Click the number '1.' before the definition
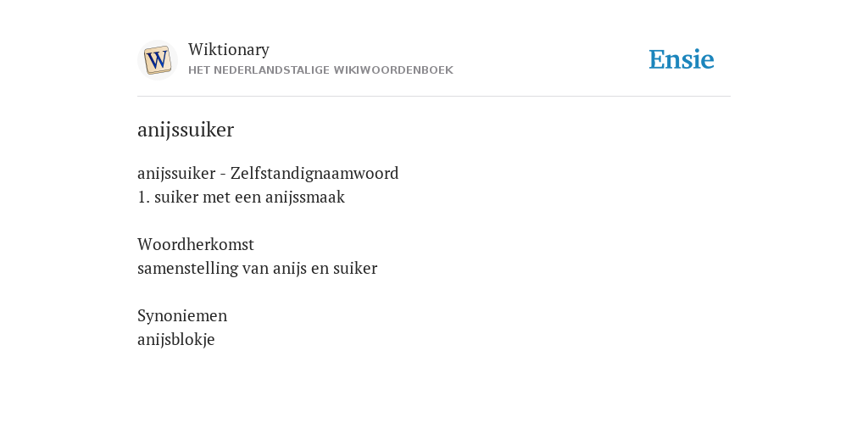The height and width of the screenshot is (434, 868). pyautogui.click(x=143, y=198)
